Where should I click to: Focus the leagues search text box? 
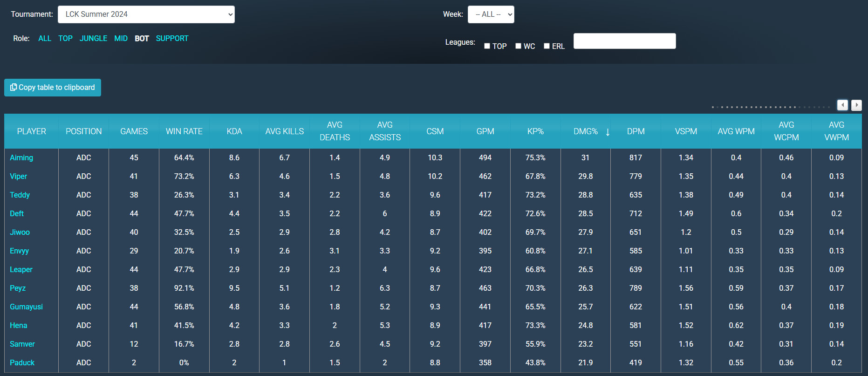tap(624, 41)
